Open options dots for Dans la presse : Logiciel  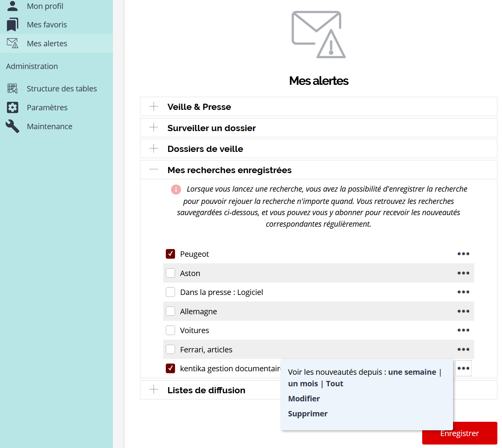click(463, 292)
